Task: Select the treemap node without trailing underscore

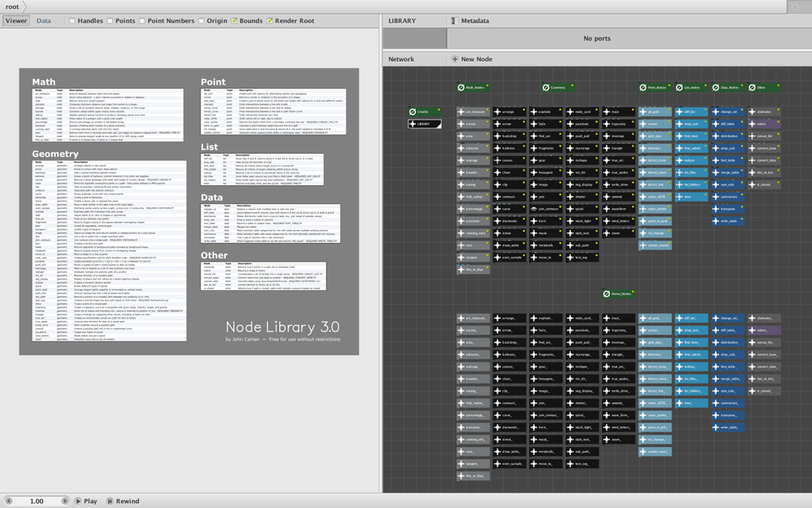Action: click(618, 136)
